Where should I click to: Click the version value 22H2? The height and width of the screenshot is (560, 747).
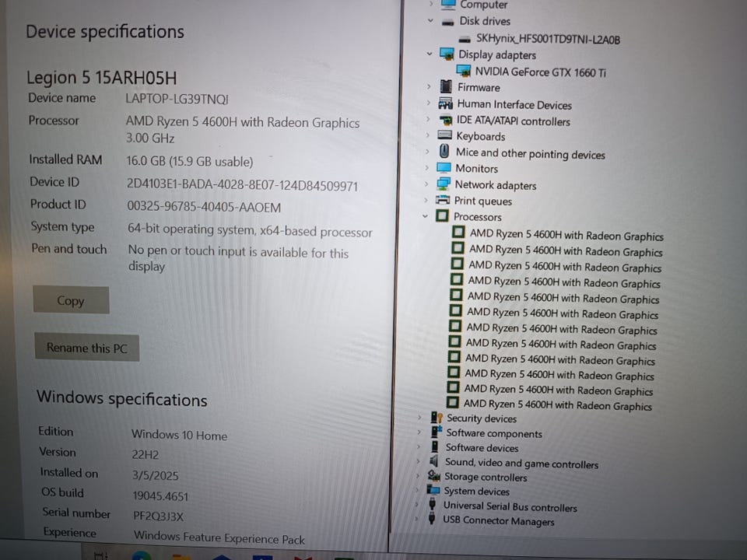(146, 455)
